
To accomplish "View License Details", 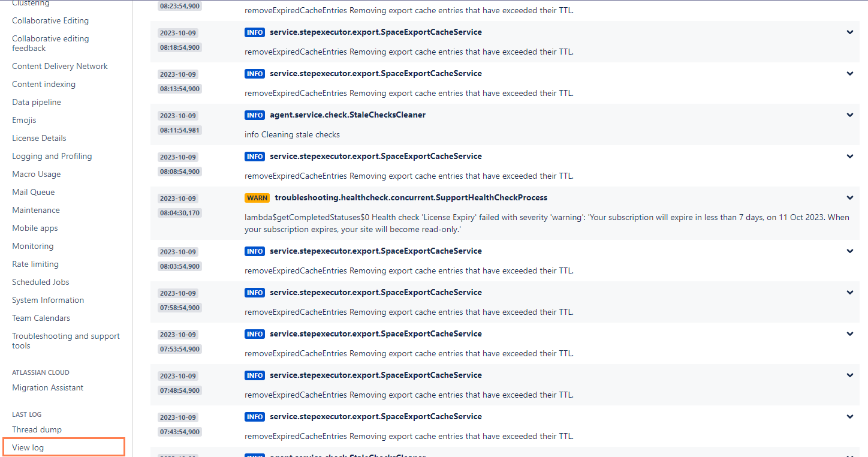I will click(39, 138).
